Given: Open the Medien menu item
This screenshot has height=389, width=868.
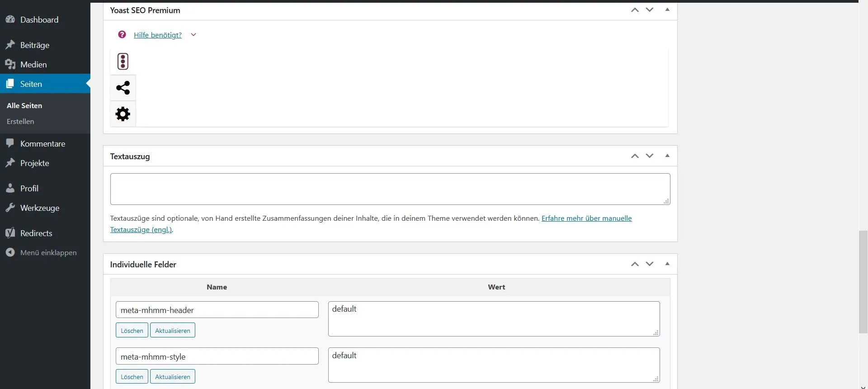Looking at the screenshot, I should [45, 64].
